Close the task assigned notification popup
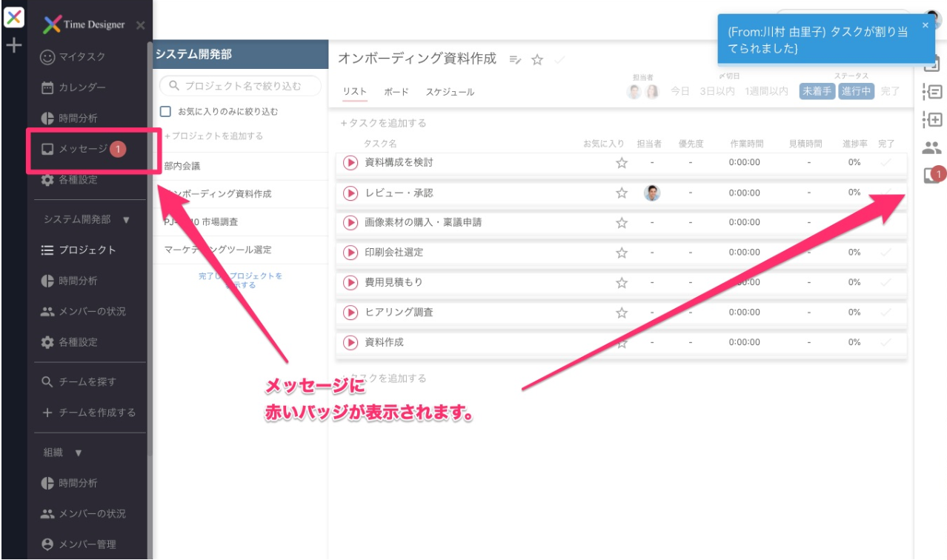This screenshot has width=947, height=560. tap(925, 25)
